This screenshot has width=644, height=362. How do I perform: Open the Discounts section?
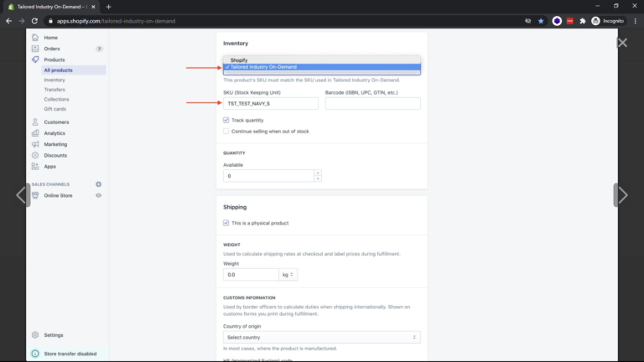pyautogui.click(x=55, y=155)
